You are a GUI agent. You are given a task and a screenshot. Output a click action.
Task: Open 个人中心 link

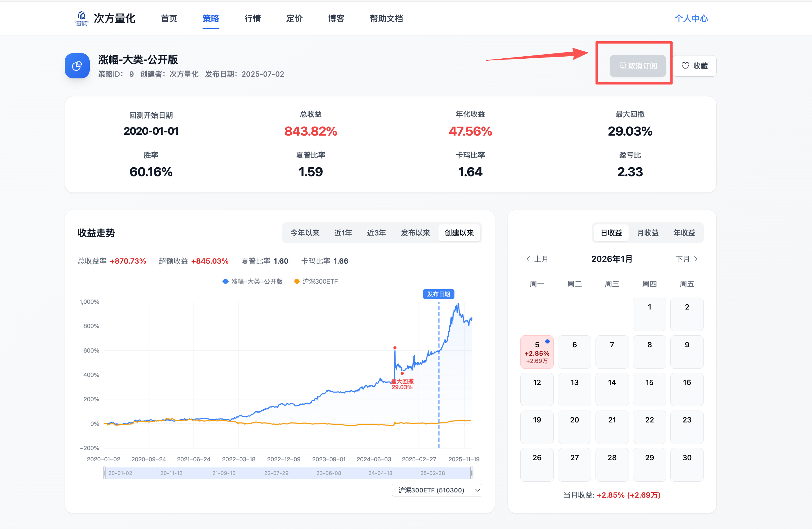tap(691, 18)
